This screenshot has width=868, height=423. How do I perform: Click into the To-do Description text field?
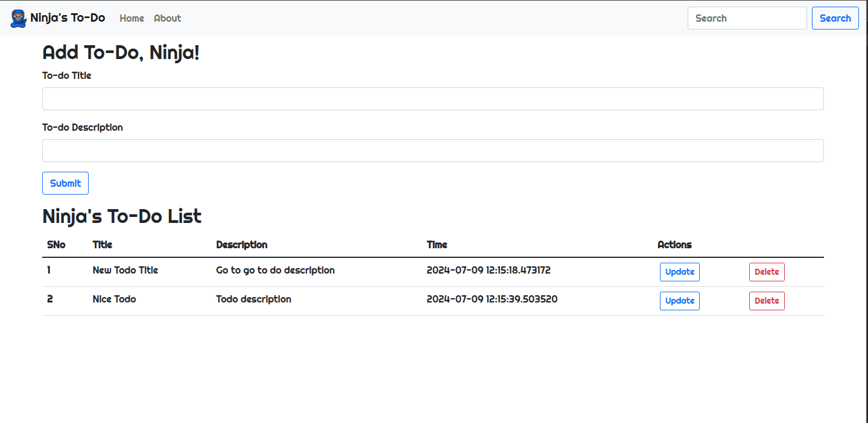click(x=432, y=151)
